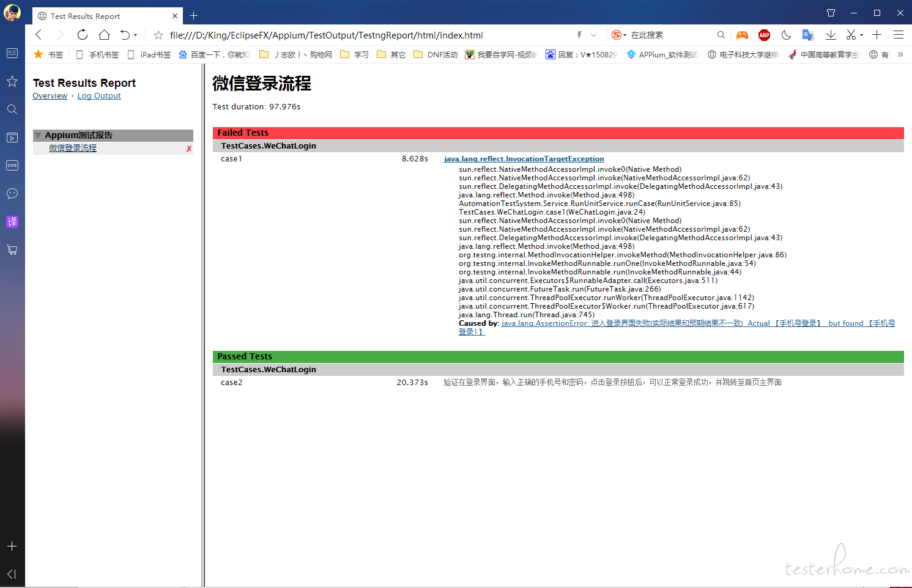Screen dimensions: 912x588
Task: Open the skin shirt icon in title bar
Action: point(831,13)
